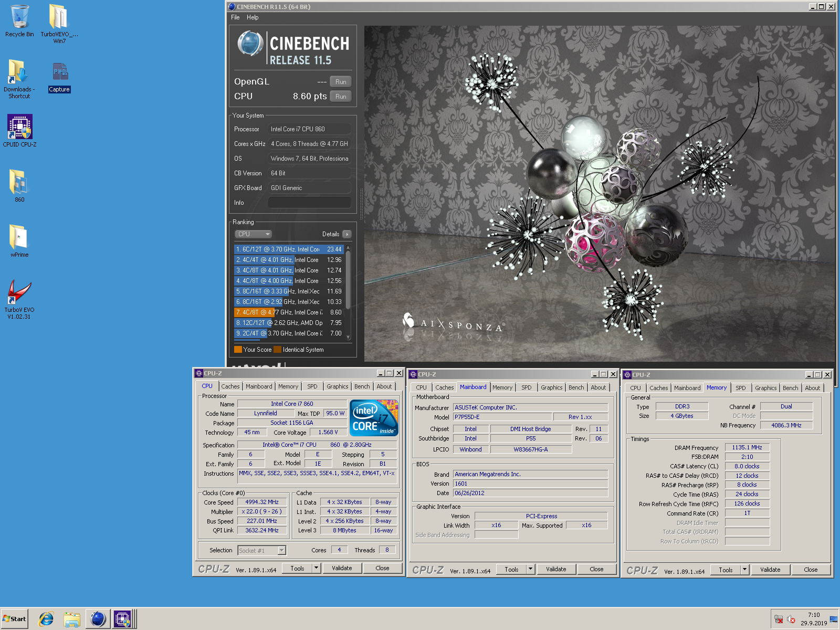
Task: Select ranking entry 7 scoring 8.60
Action: (289, 312)
